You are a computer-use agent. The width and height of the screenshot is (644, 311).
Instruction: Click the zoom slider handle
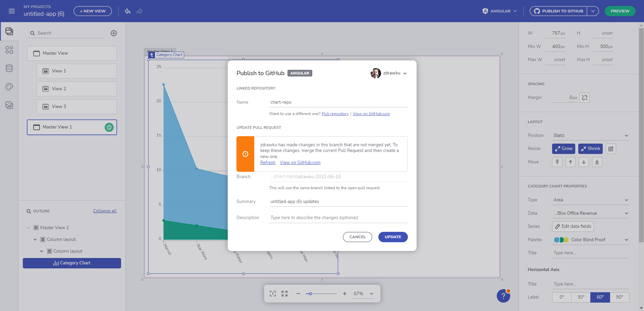click(311, 294)
